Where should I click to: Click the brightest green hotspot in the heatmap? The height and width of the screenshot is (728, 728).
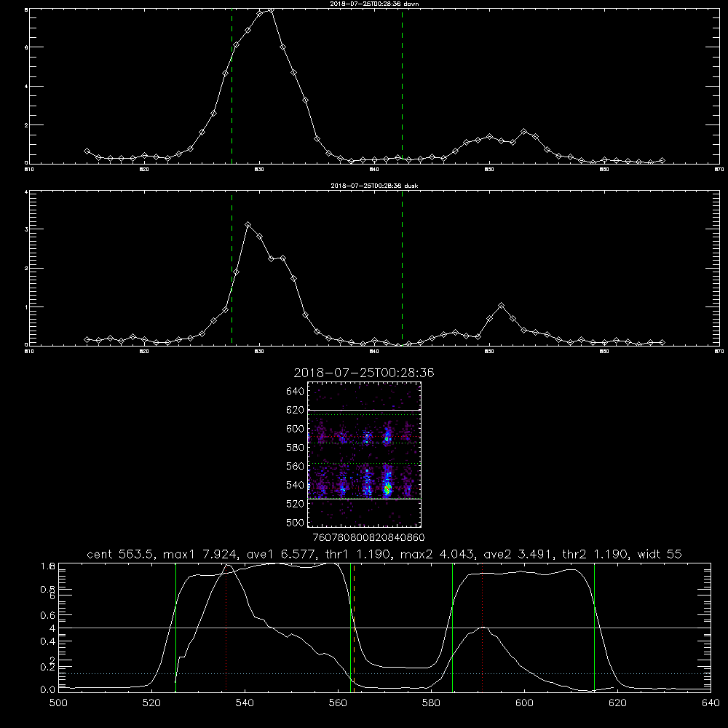pyautogui.click(x=387, y=488)
